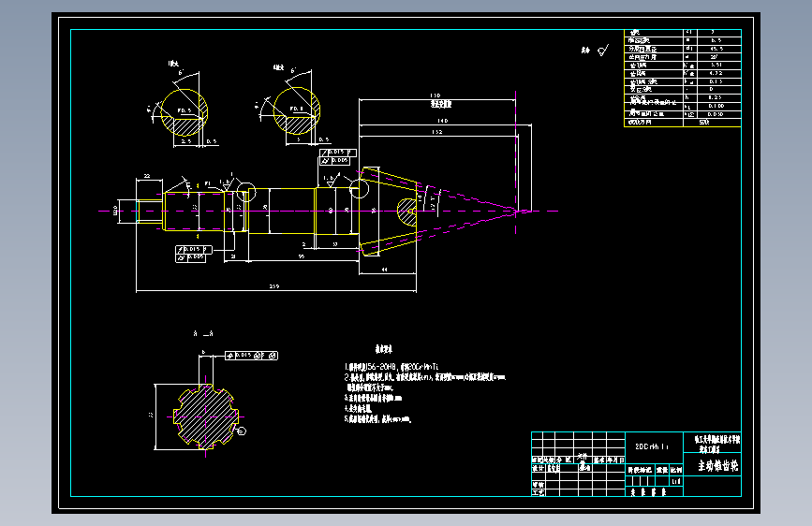
Task: Select the technical requirements heading above the notes
Action: [x=384, y=349]
